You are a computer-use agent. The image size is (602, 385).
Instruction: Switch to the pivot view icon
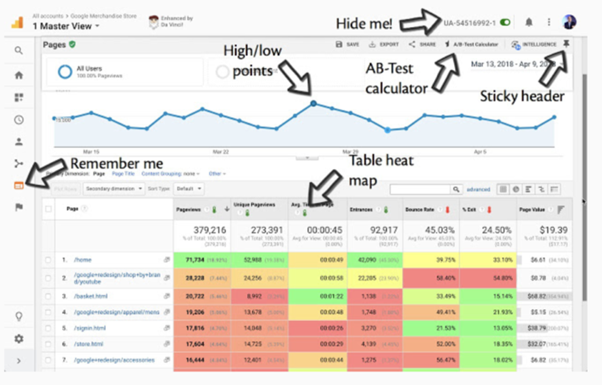click(x=554, y=189)
